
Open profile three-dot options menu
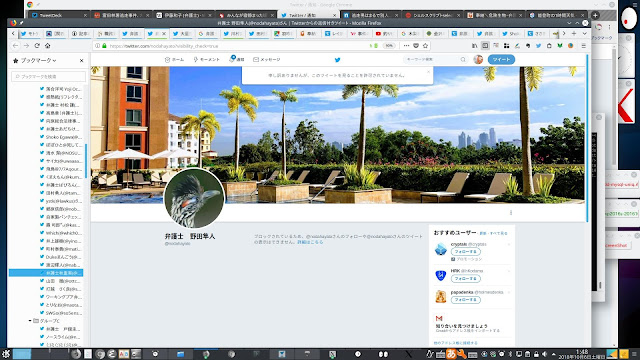click(x=511, y=213)
